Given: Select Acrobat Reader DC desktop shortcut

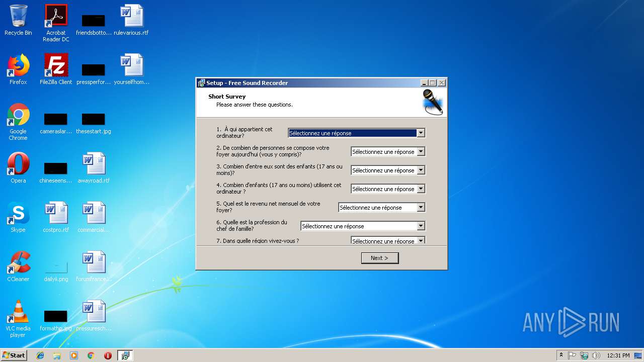Looking at the screenshot, I should point(56,23).
